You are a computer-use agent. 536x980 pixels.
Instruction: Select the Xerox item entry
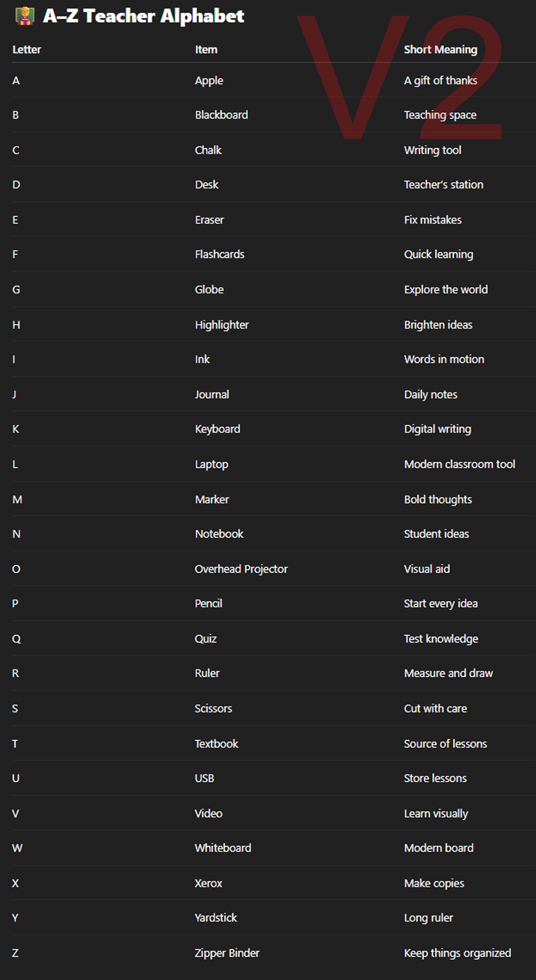click(208, 883)
